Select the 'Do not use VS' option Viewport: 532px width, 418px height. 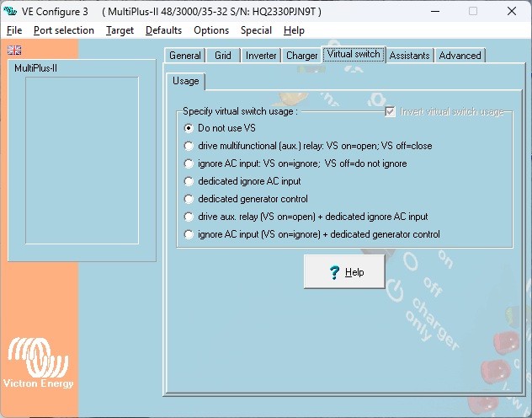pos(189,128)
